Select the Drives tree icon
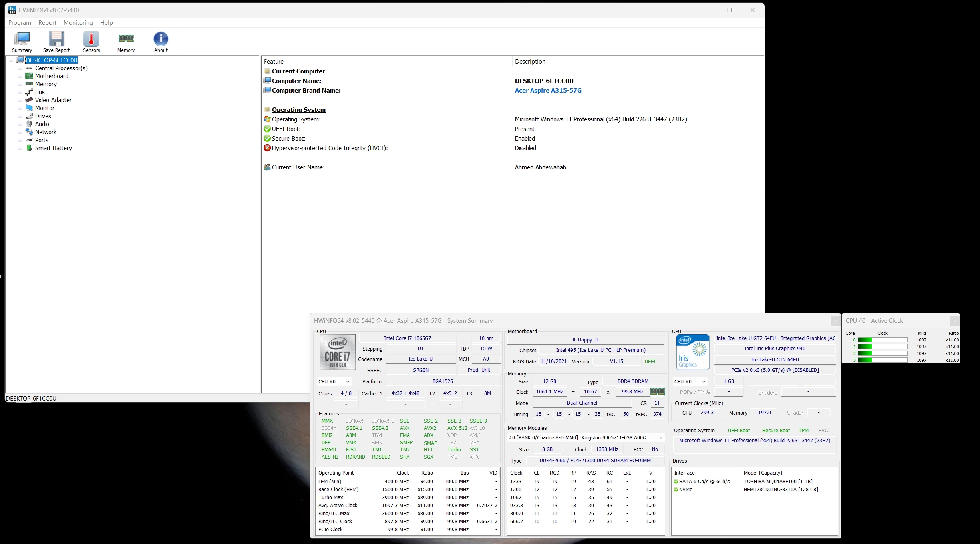This screenshot has width=980, height=544. [x=29, y=116]
